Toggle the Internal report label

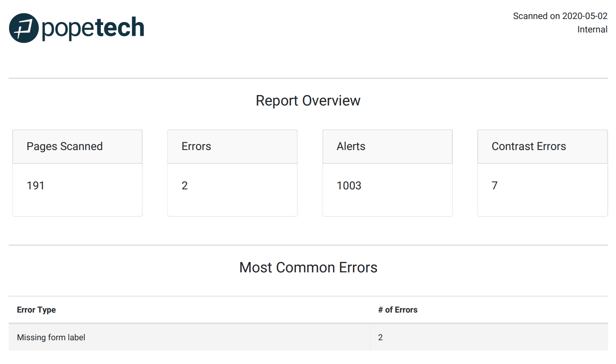(592, 29)
